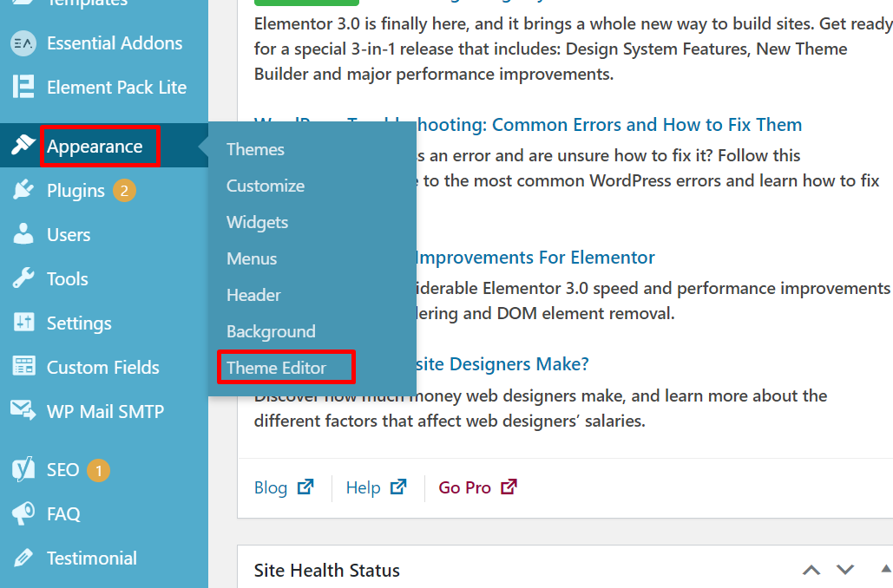Go to the Plugins menu
Image resolution: width=893 pixels, height=588 pixels.
(x=104, y=190)
